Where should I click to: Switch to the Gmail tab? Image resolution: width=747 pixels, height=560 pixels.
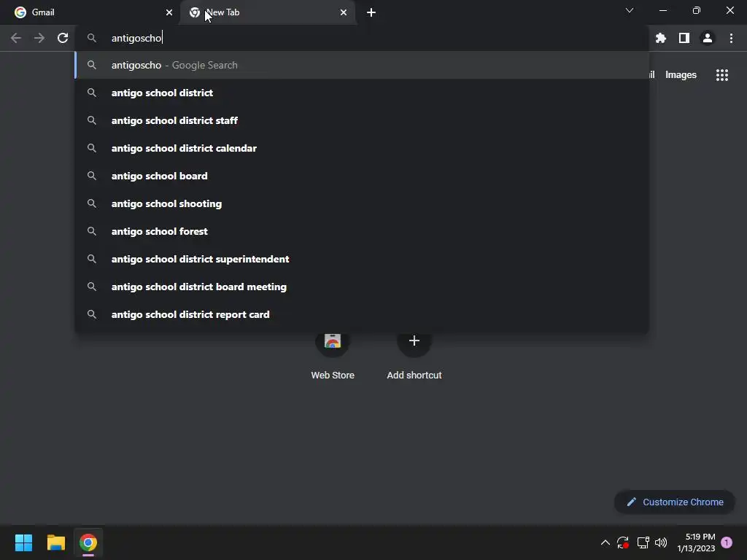[x=90, y=12]
